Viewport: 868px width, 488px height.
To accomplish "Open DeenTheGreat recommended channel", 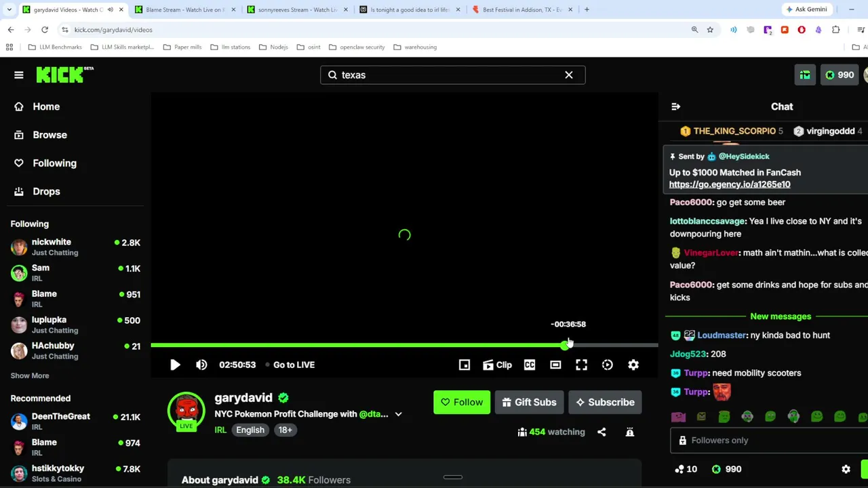I will pos(75,421).
